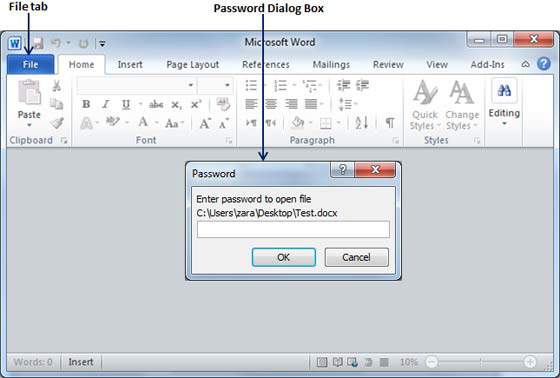
Task: Open the Mailings tab
Action: (331, 65)
